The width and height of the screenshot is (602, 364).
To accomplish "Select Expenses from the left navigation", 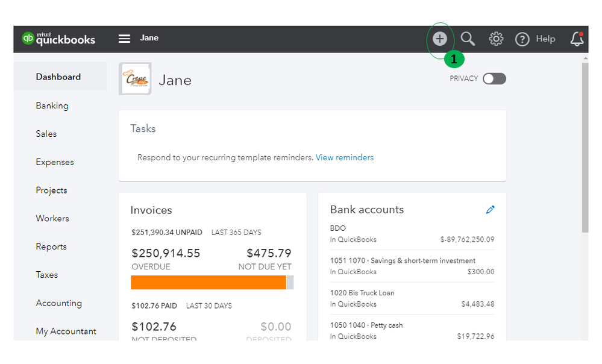I will pyautogui.click(x=55, y=162).
